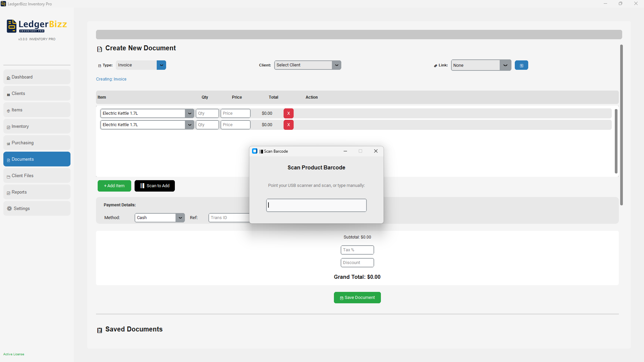Open the Items section
The height and width of the screenshot is (362, 644).
point(37,110)
